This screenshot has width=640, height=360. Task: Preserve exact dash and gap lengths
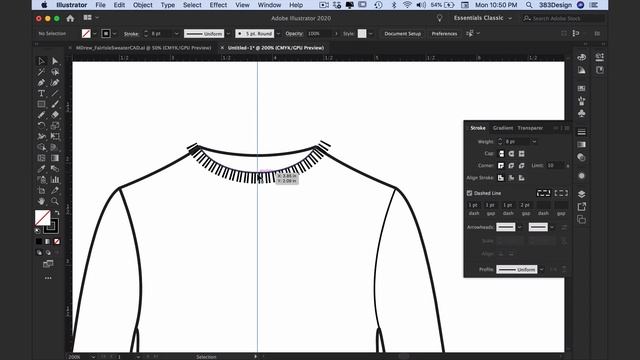(x=543, y=193)
